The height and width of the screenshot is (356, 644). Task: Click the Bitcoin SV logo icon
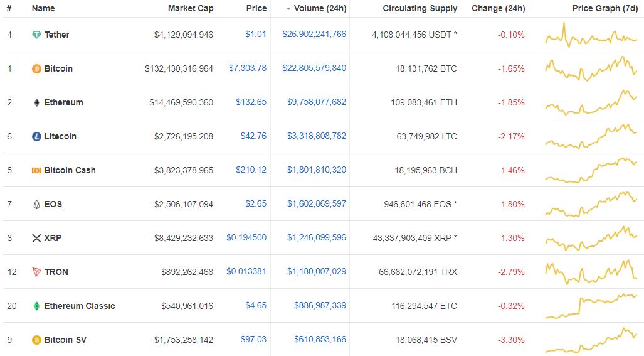(36, 340)
